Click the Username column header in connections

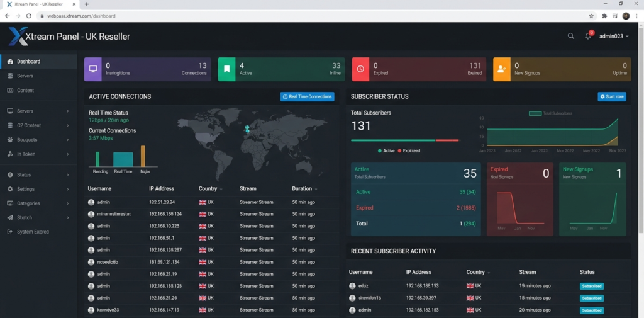(x=99, y=189)
